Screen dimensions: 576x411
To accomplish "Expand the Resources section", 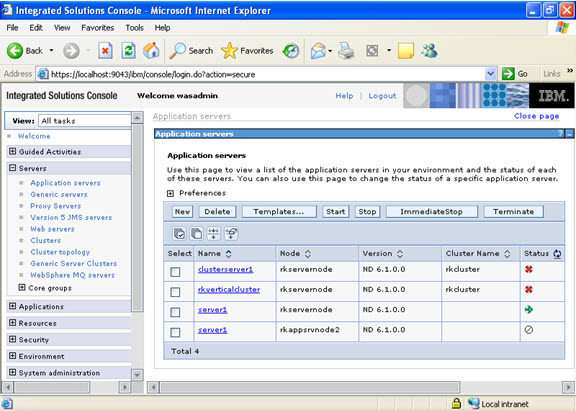I will click(13, 323).
